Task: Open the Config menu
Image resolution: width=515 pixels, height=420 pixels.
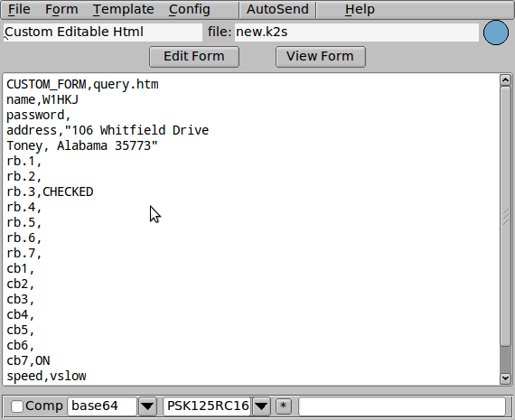Action: point(190,9)
